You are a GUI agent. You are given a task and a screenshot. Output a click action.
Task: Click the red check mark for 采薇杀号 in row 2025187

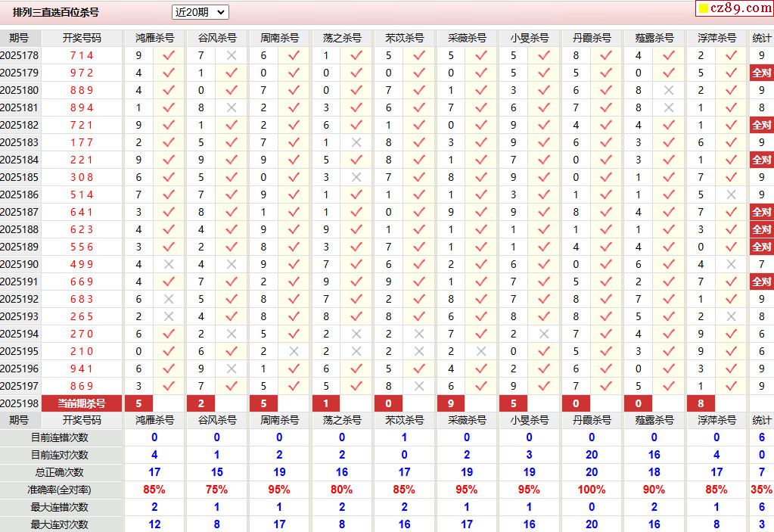[x=481, y=212]
